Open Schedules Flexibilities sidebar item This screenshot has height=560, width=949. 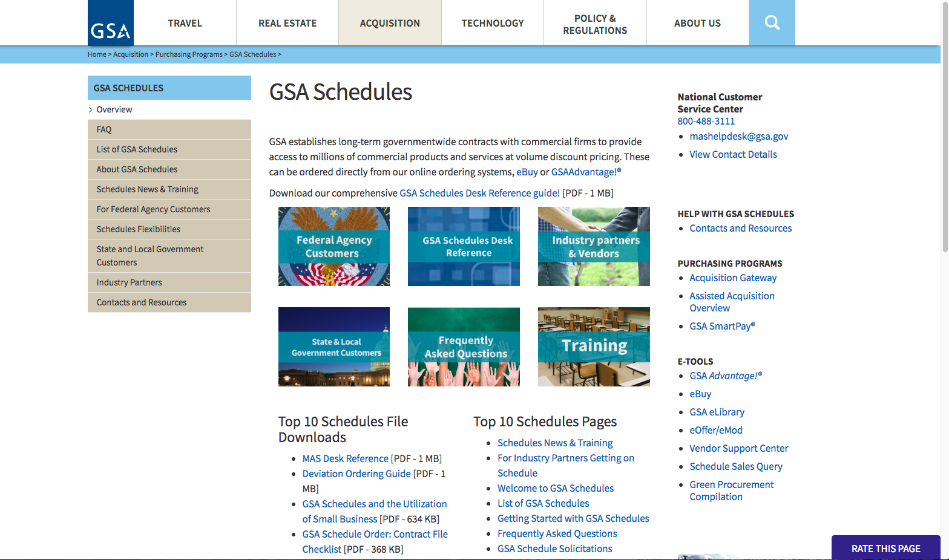[169, 229]
